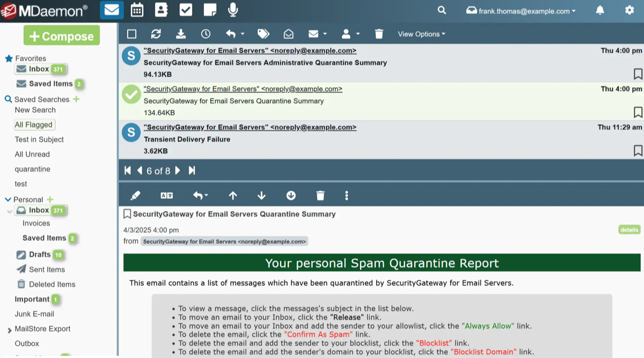Image resolution: width=644 pixels, height=358 pixels.
Task: Open the reply options dropdown in list toolbar
Action: pos(235,34)
